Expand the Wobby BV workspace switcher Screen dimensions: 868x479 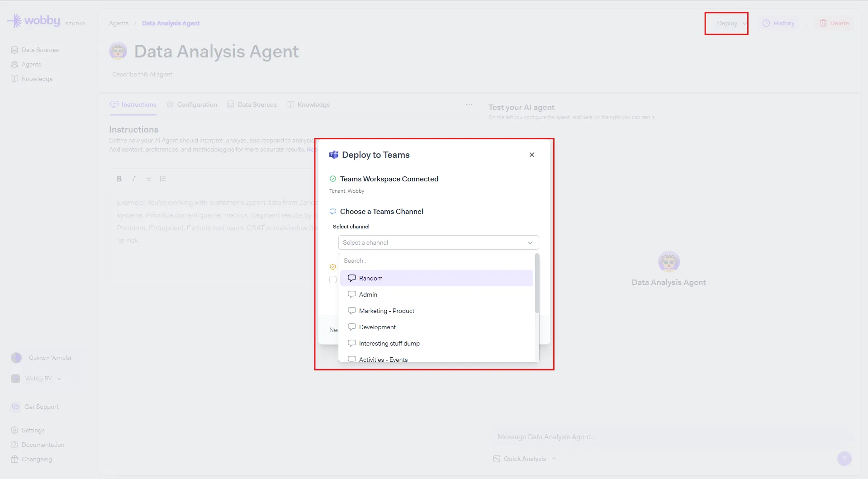pyautogui.click(x=38, y=379)
